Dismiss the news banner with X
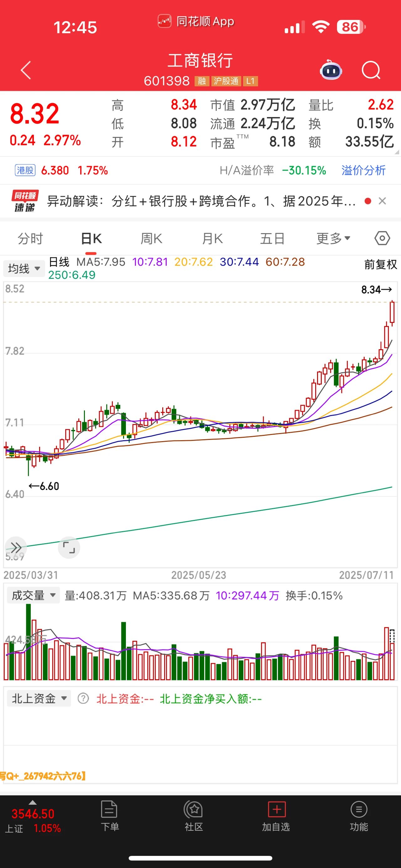Image resolution: width=401 pixels, height=868 pixels. [x=382, y=201]
